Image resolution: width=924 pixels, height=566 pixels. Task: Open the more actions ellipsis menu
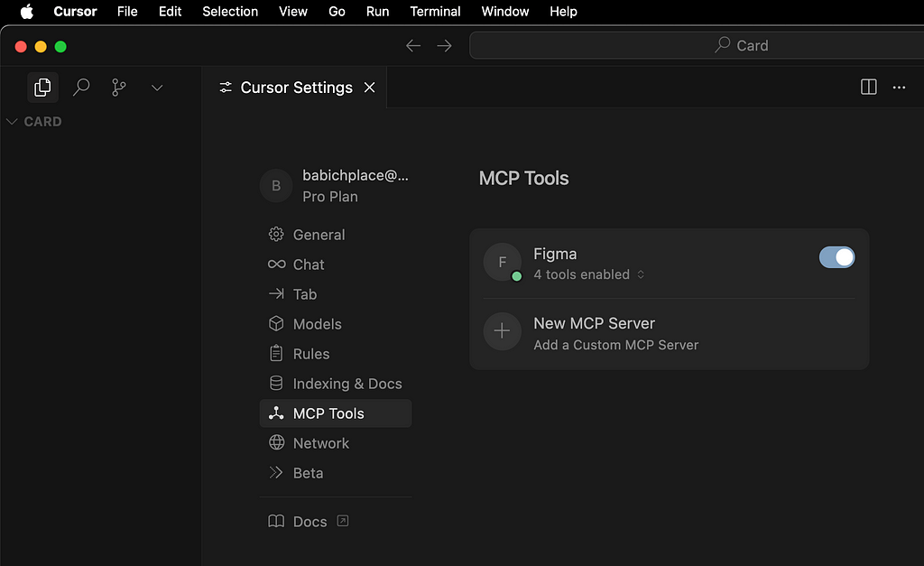(x=899, y=88)
